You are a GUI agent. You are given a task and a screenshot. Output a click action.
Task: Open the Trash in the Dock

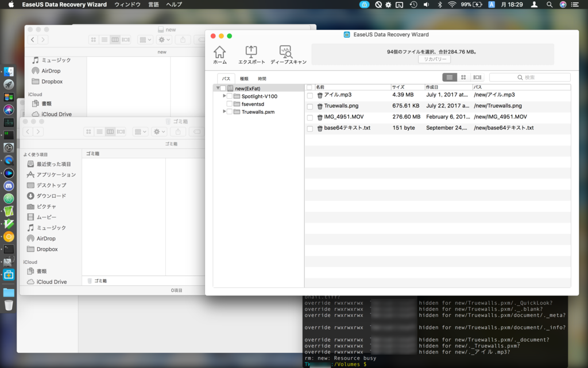point(9,305)
